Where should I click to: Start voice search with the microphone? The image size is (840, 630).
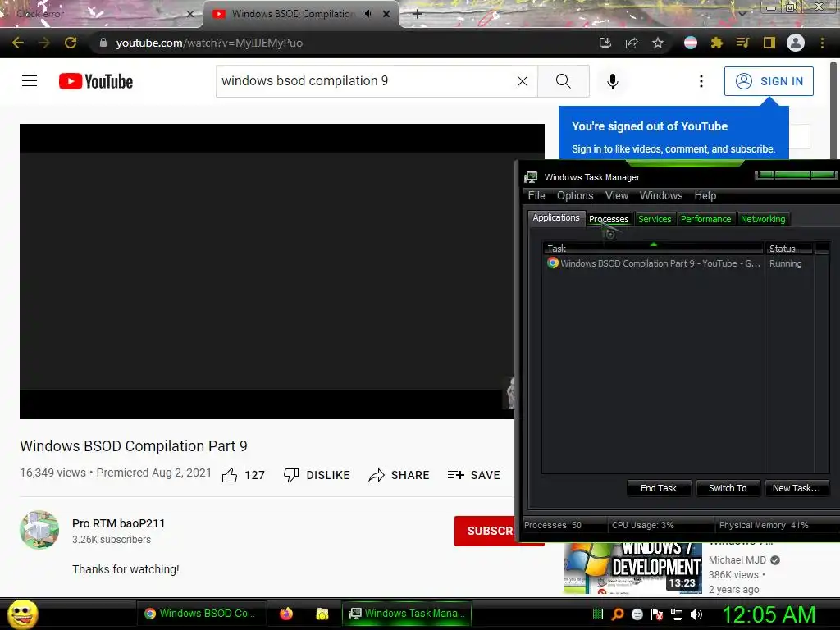pos(612,81)
